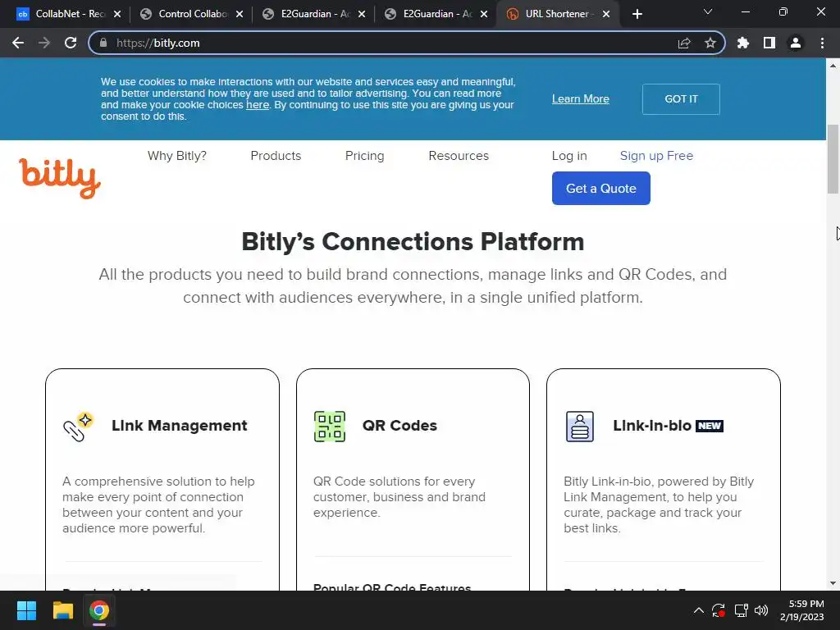Click the QR Codes card heading
The image size is (840, 630).
[x=399, y=426]
